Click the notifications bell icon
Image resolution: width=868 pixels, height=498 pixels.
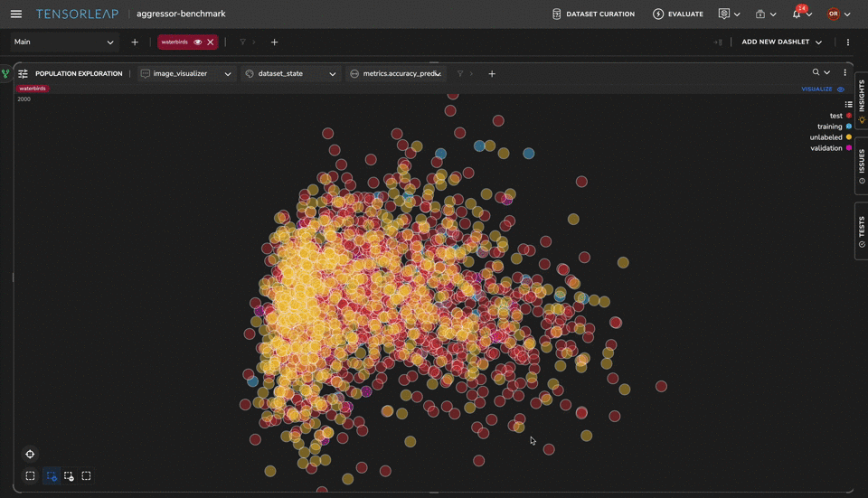pyautogui.click(x=797, y=14)
